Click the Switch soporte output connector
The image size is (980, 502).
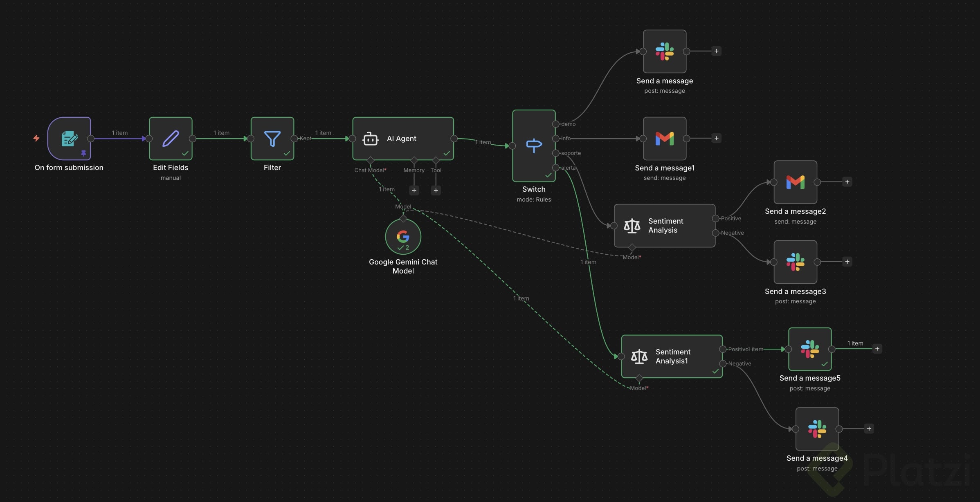[556, 153]
